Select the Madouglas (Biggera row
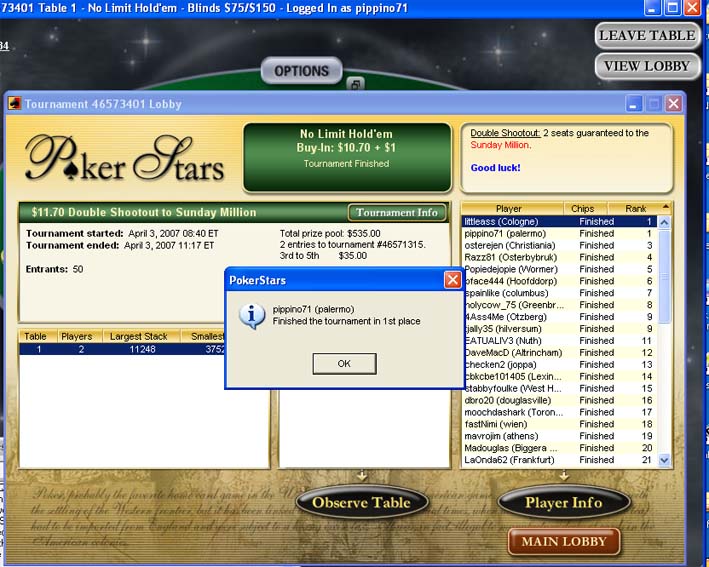The image size is (709, 567). click(559, 448)
